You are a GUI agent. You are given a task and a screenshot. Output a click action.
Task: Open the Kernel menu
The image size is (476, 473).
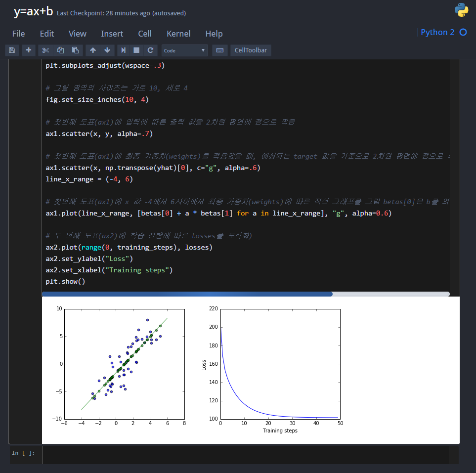[178, 34]
